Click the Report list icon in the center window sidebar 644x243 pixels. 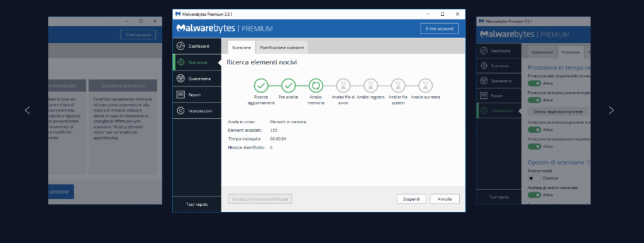(x=180, y=94)
